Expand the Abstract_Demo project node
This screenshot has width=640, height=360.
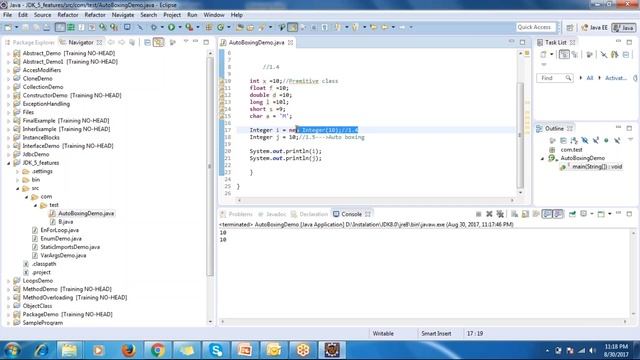[x=9, y=53]
